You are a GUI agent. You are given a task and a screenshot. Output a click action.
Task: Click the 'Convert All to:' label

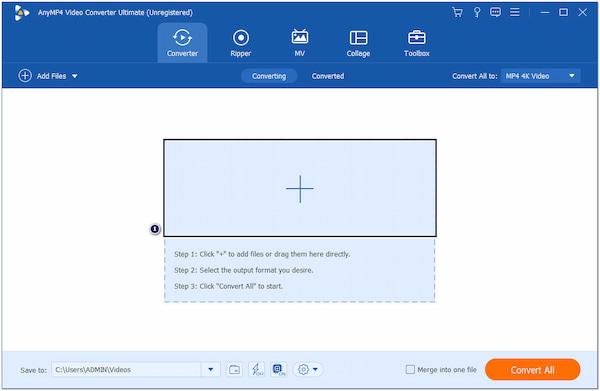tap(474, 76)
